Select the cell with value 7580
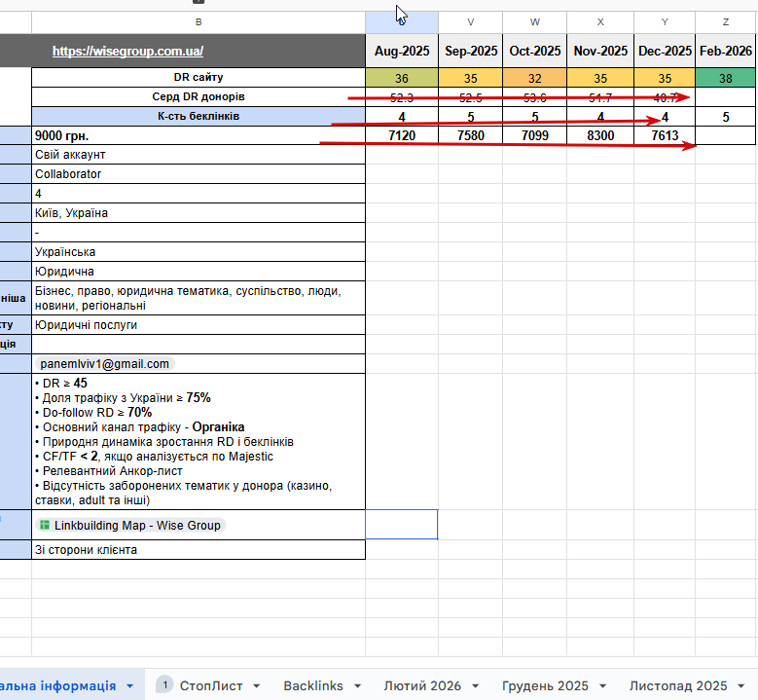The width and height of the screenshot is (758, 700). [470, 135]
